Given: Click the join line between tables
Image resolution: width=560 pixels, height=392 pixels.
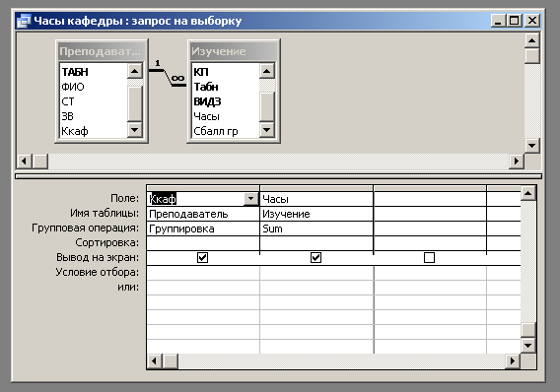Looking at the screenshot, I should point(168,78).
